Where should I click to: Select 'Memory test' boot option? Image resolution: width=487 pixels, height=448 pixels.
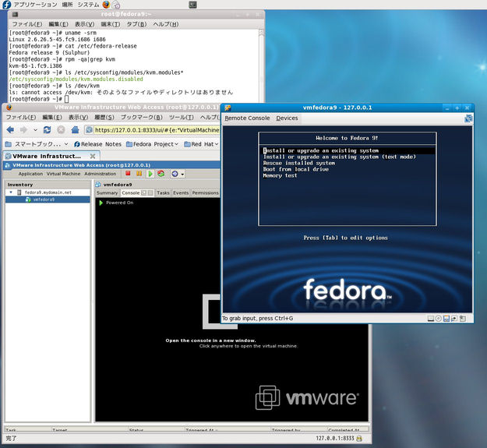[280, 175]
